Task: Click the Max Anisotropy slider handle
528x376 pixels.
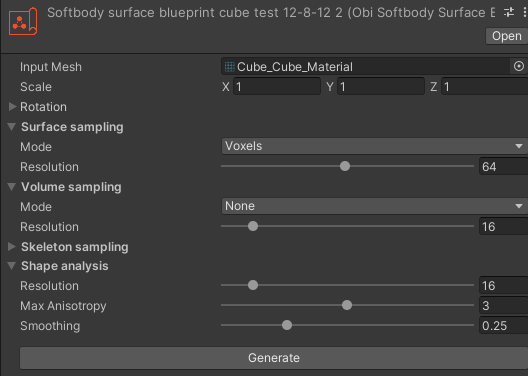Action: (347, 305)
